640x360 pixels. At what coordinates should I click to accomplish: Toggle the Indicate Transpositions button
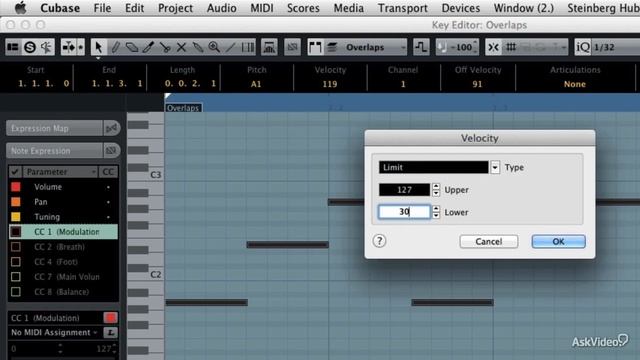tap(421, 47)
